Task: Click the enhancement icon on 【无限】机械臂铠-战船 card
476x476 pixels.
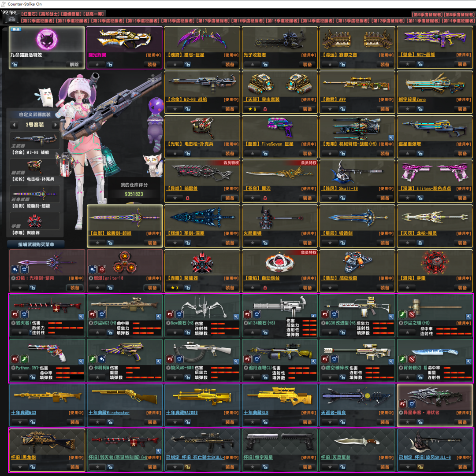Action: point(391,137)
